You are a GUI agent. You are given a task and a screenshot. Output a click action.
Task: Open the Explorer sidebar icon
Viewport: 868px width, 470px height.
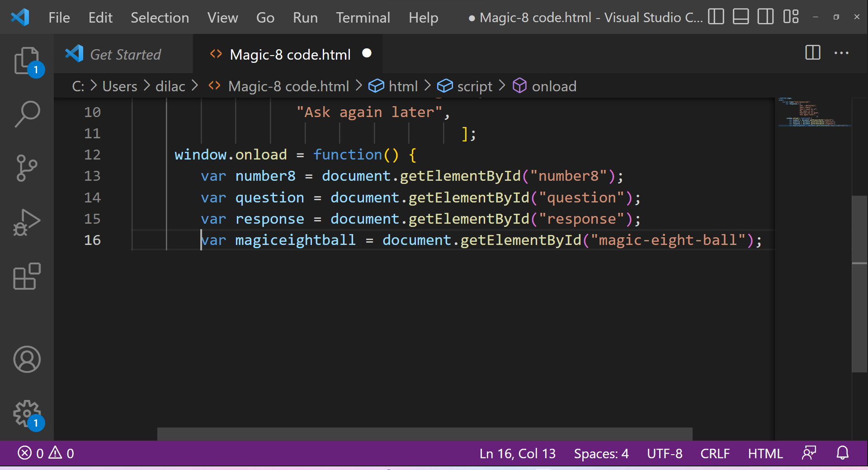[x=26, y=60]
